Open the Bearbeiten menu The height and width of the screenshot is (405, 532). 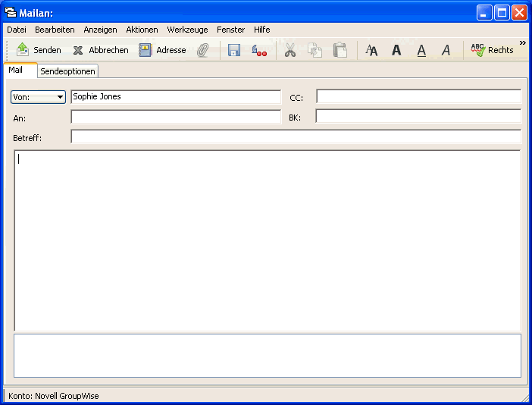55,30
